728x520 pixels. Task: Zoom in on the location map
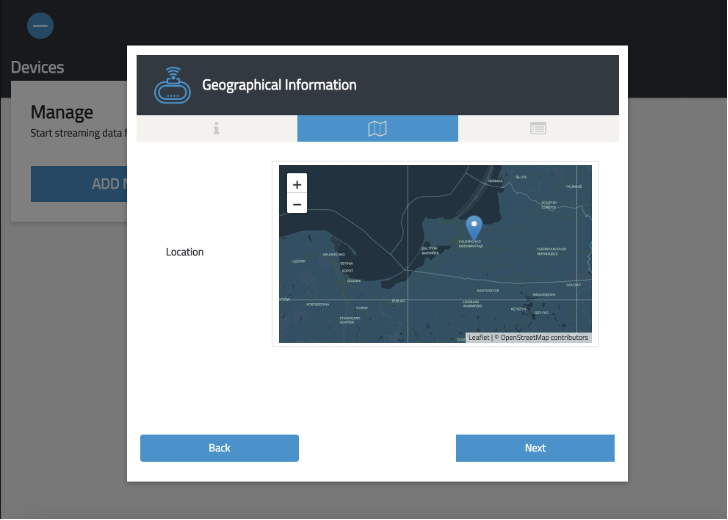tap(297, 184)
